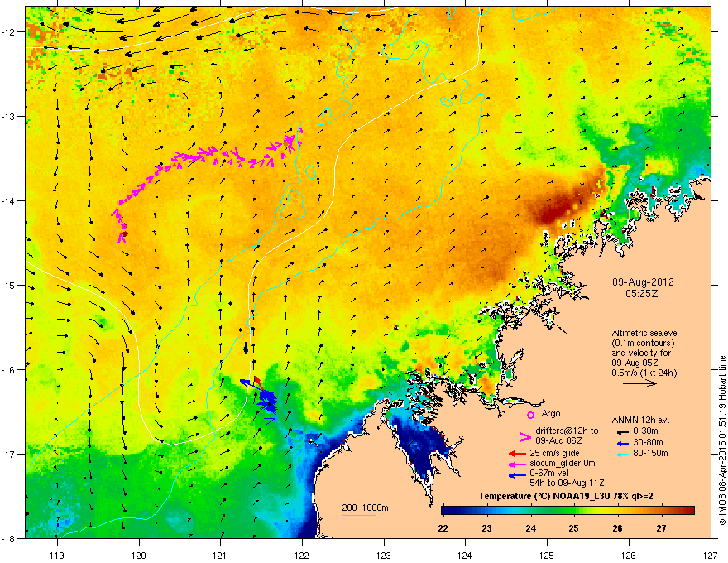Click the drifters@12h to legend text
The height and width of the screenshot is (563, 728).
pos(567,431)
